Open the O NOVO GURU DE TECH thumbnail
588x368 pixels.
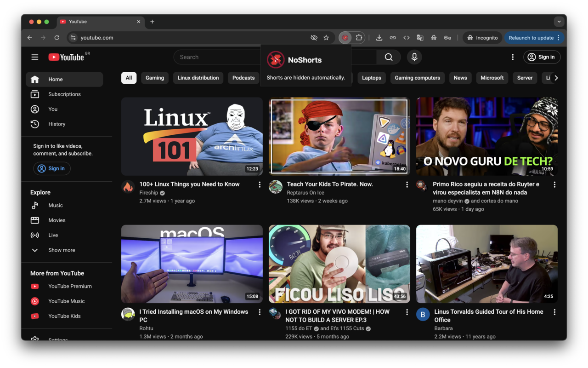click(487, 136)
